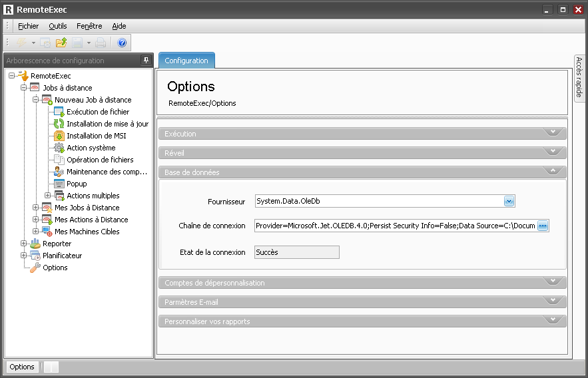Click the lightning bolt launch toolbar icon

point(21,43)
